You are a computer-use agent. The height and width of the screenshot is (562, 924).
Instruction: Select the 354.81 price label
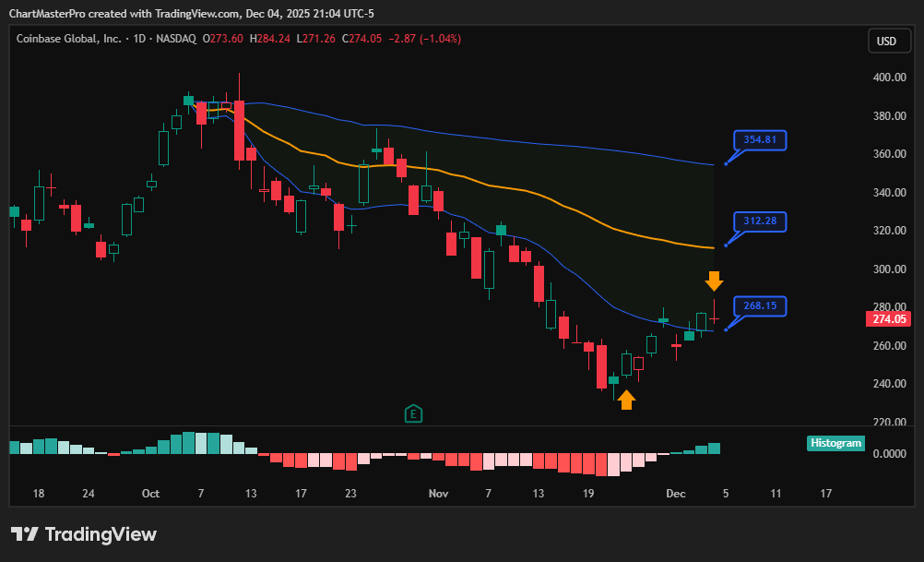pyautogui.click(x=760, y=139)
